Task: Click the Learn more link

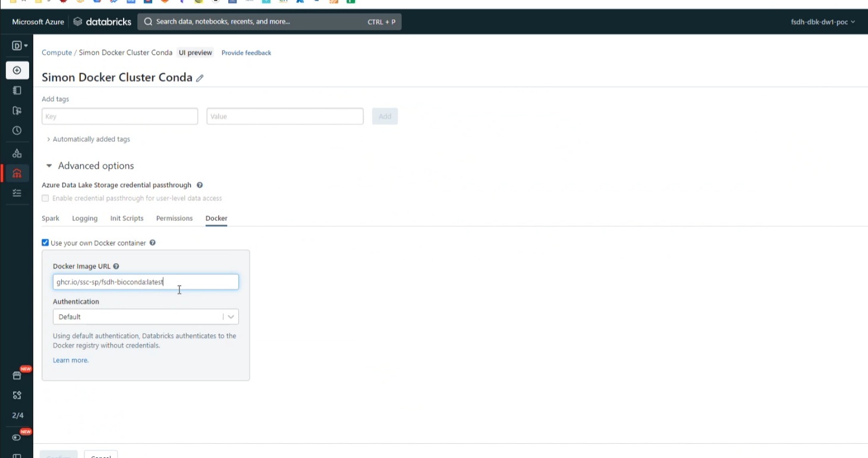Action: pos(70,361)
